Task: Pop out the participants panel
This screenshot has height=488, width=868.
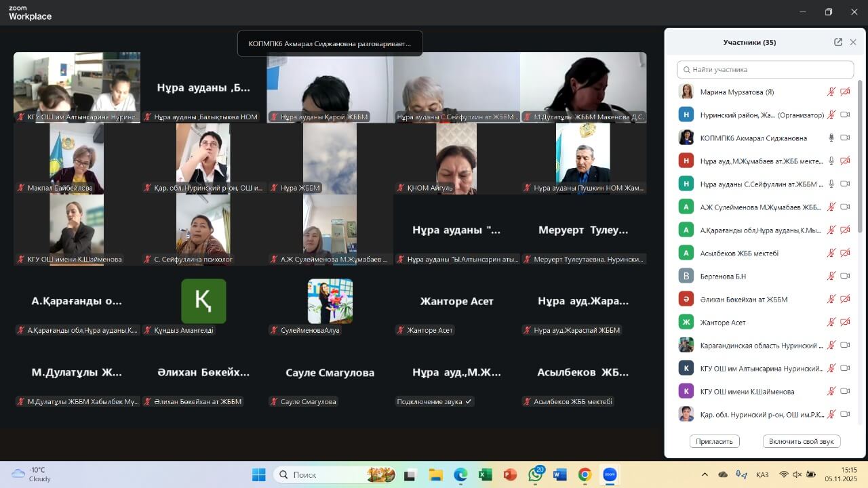Action: point(838,42)
